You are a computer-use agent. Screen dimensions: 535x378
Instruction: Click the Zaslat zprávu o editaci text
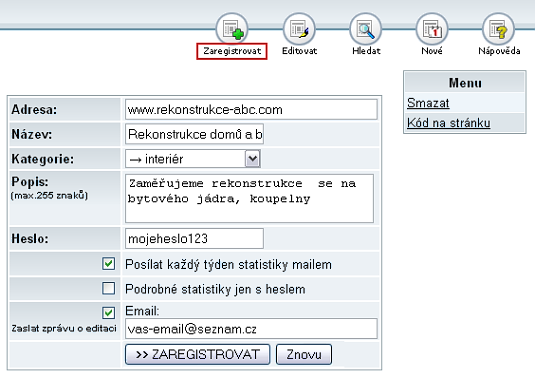(64, 329)
